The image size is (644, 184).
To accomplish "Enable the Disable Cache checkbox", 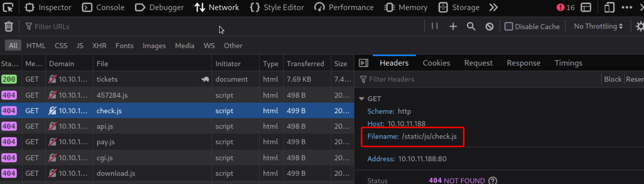I will pos(509,27).
